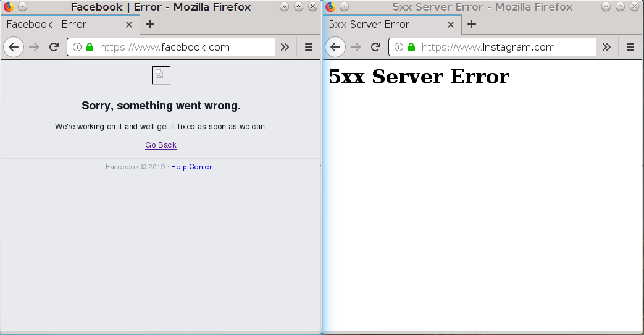The width and height of the screenshot is (644, 335).
Task: Click Firefox logo in 5xx Server Error title bar
Action: (x=330, y=7)
